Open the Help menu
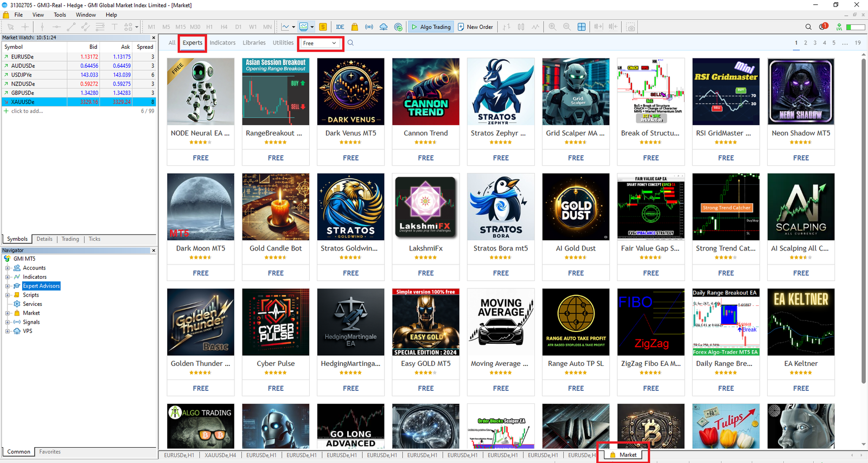Screen dimensions: 868x463 (111, 15)
